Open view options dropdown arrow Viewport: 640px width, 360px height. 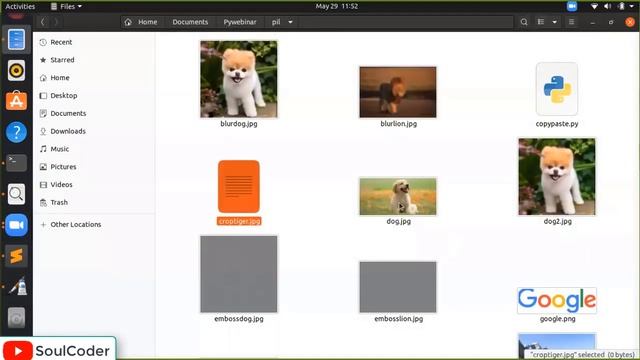(x=555, y=22)
